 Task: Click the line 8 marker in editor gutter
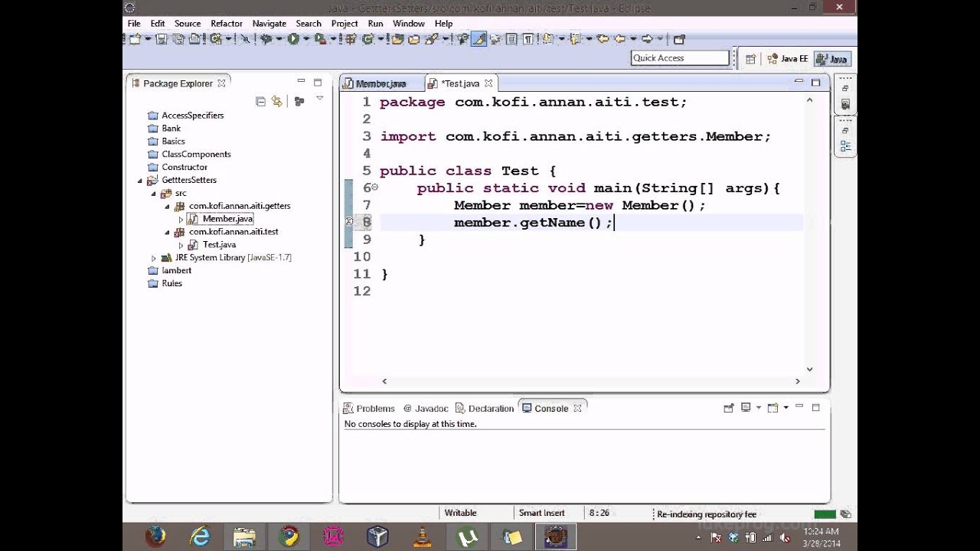click(348, 222)
